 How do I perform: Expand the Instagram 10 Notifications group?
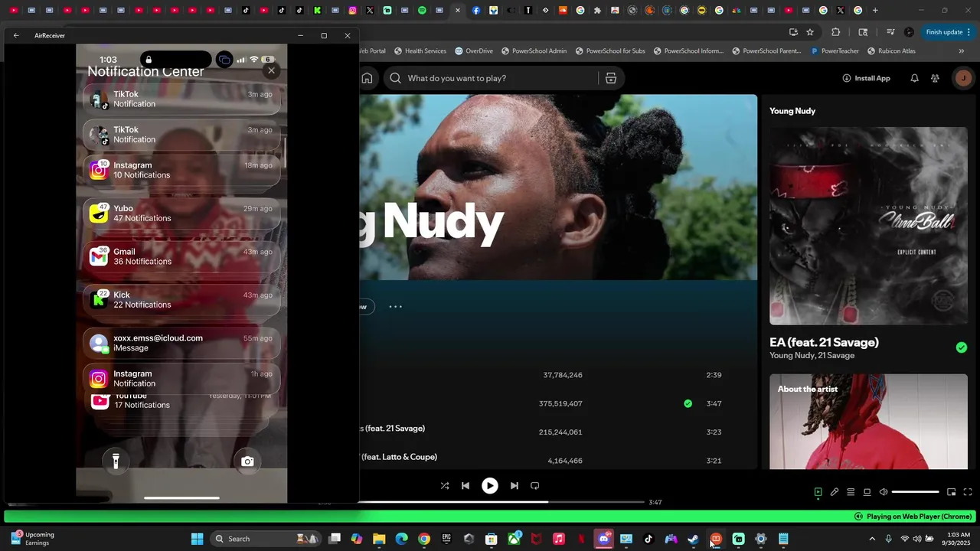pos(181,170)
